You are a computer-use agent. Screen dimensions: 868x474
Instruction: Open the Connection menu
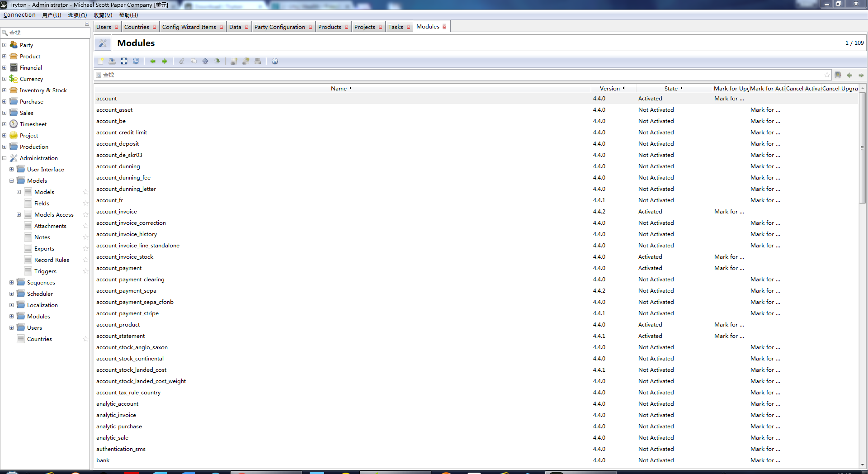[x=19, y=15]
